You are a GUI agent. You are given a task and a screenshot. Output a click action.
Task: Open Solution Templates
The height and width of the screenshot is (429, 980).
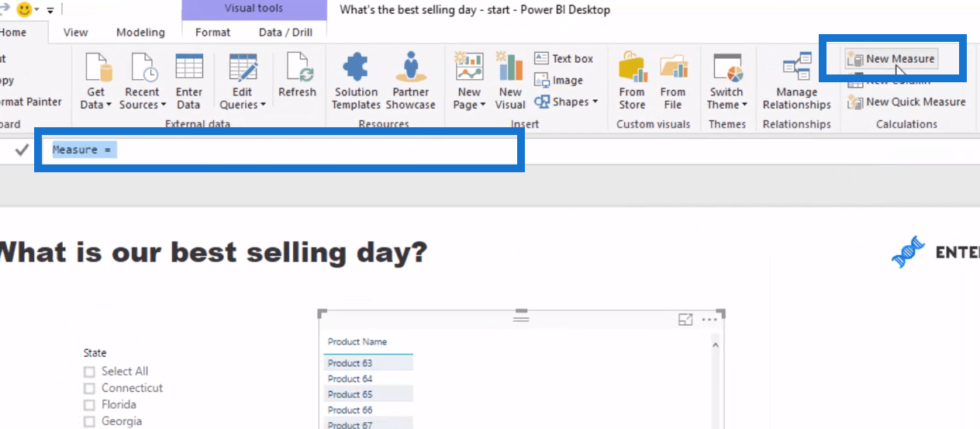356,81
